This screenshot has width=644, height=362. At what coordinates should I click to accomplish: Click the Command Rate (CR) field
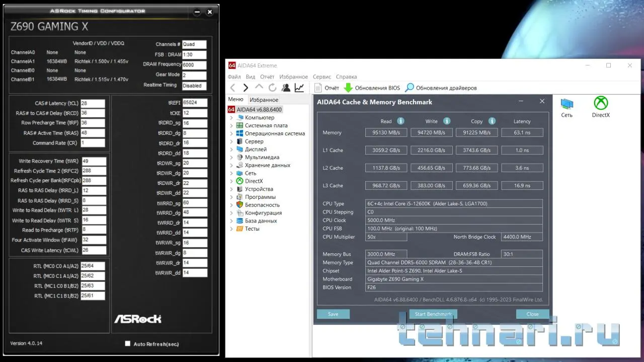pyautogui.click(x=93, y=143)
